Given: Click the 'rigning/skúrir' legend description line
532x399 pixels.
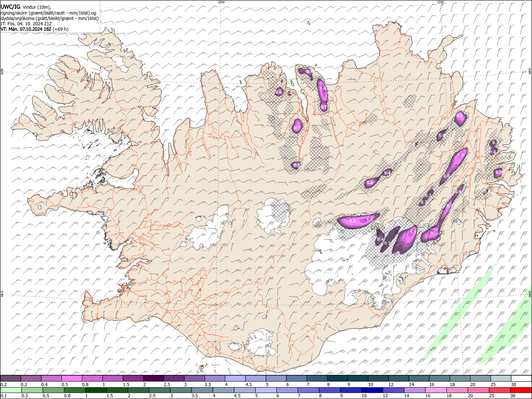Looking at the screenshot, I should [x=48, y=13].
